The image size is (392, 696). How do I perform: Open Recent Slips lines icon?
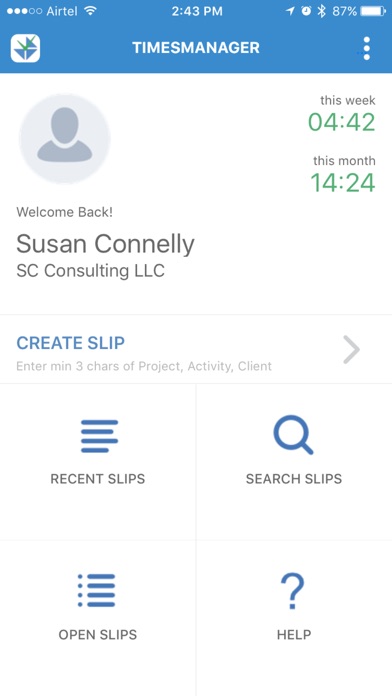[x=99, y=436]
